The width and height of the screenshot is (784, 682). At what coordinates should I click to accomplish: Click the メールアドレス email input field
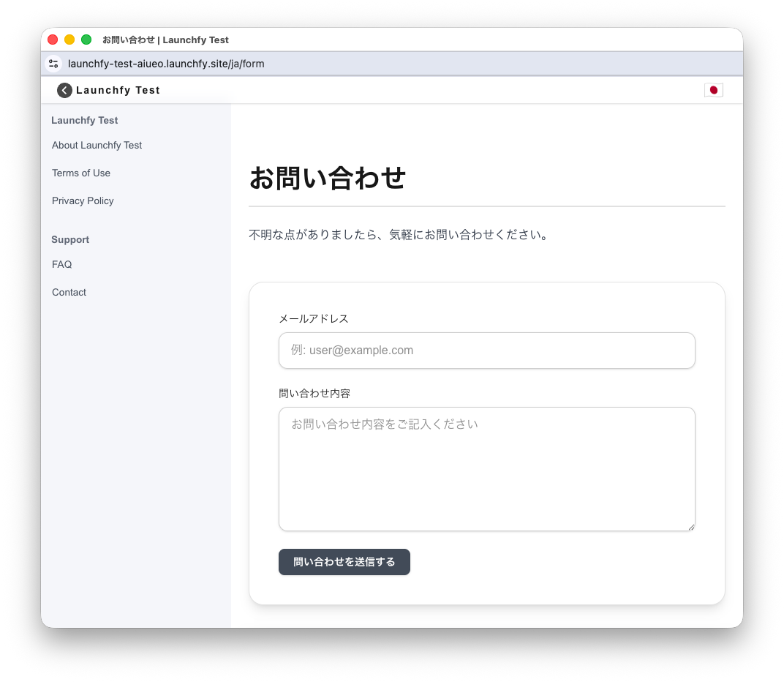487,351
